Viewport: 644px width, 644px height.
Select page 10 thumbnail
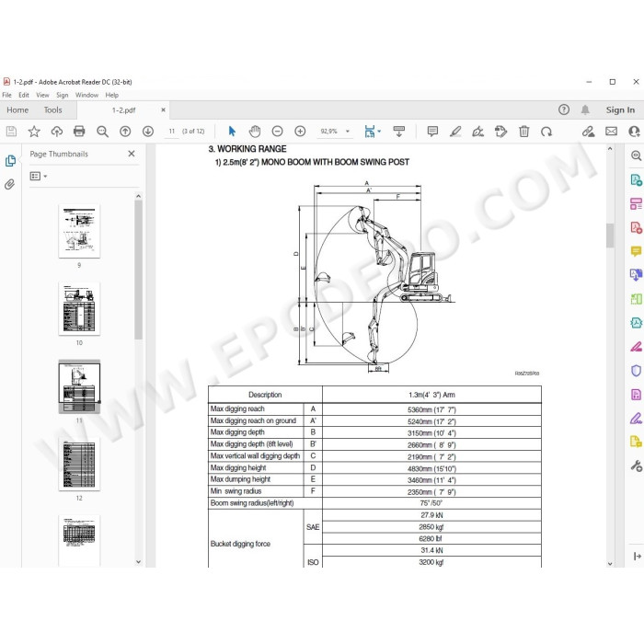[x=79, y=308]
